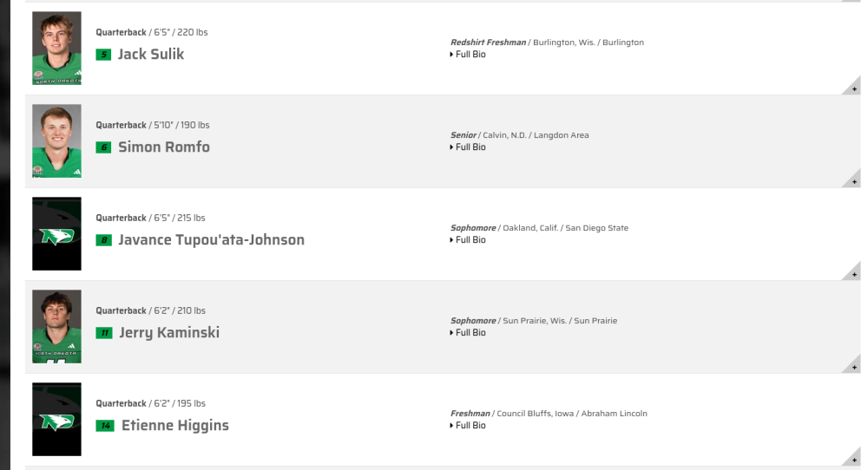
Task: Open Full Bio for Etienne Higgins
Action: point(468,426)
